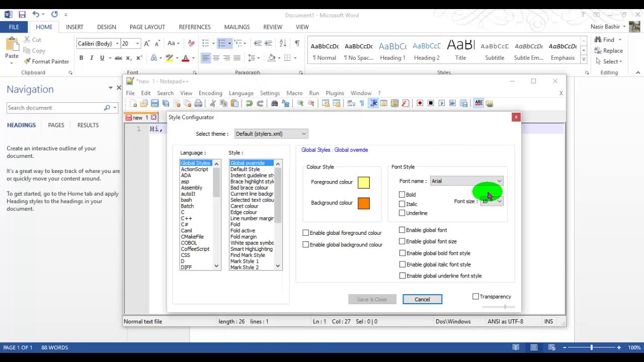644x362 pixels.
Task: Center-align paragraph in Word
Action: click(216, 58)
